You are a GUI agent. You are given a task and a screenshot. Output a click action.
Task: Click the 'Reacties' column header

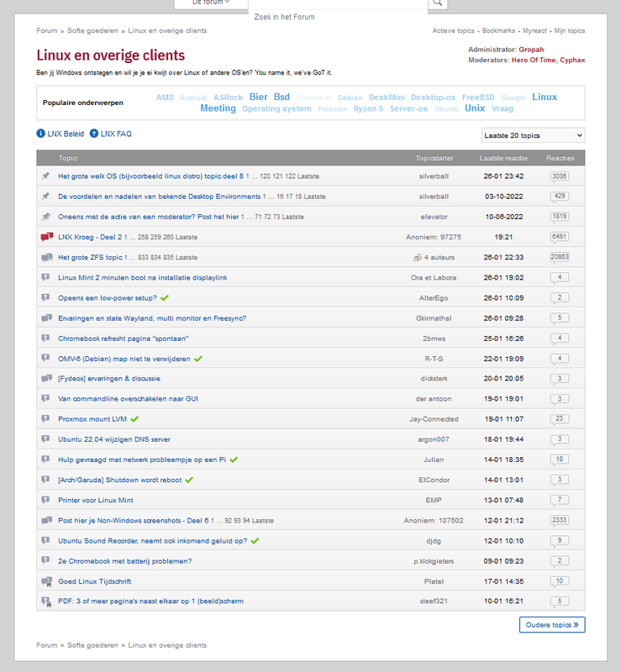point(560,158)
